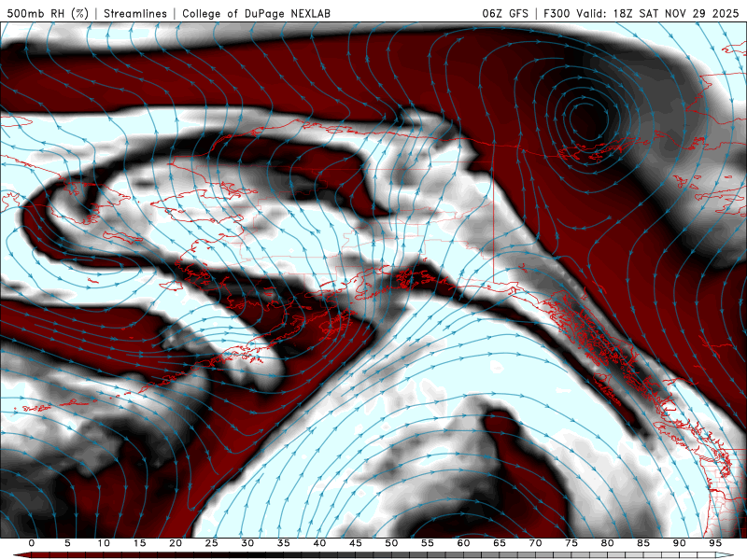Click the "30" value on color scale

coord(247,543)
